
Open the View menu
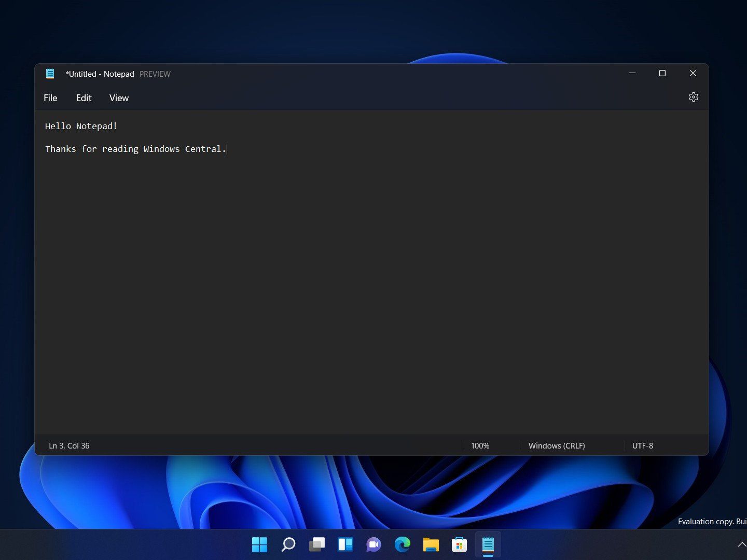(119, 98)
